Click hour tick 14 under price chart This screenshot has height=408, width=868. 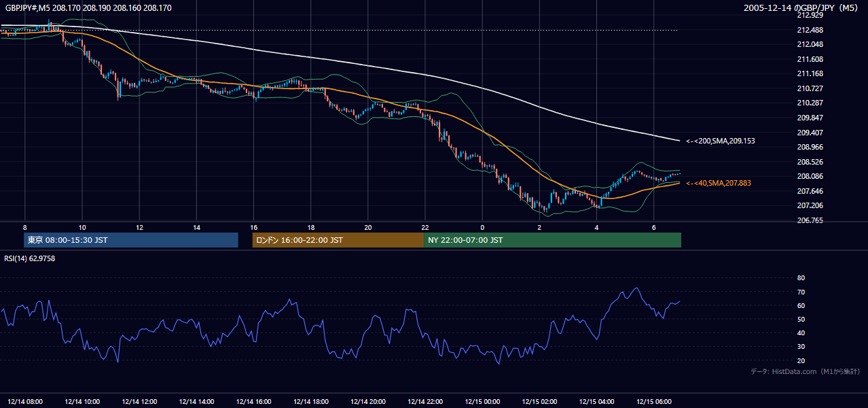[196, 227]
